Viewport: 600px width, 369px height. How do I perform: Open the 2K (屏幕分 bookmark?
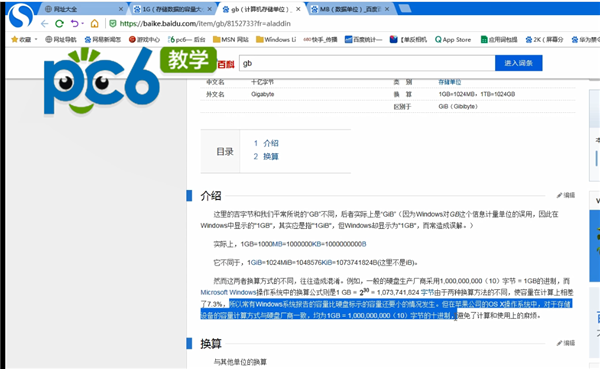tap(544, 39)
